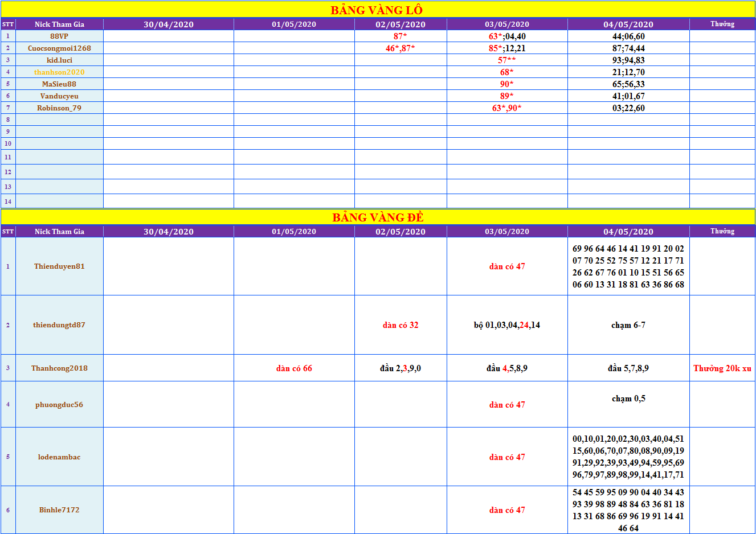Select cell 'bộ 01,03,04,24,14'
756x534 pixels.
(507, 324)
